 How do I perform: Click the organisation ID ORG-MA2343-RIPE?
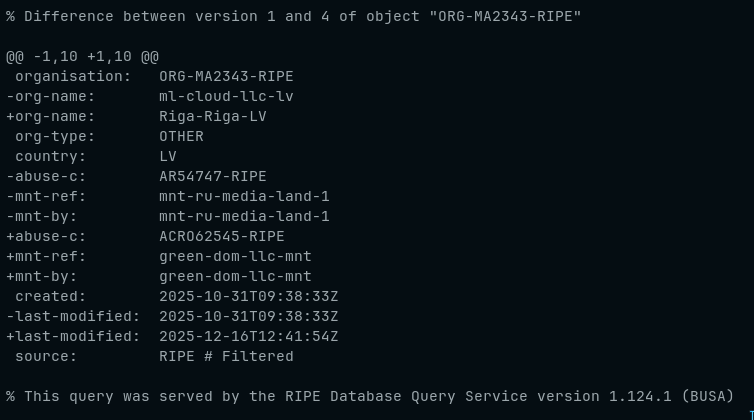(226, 76)
